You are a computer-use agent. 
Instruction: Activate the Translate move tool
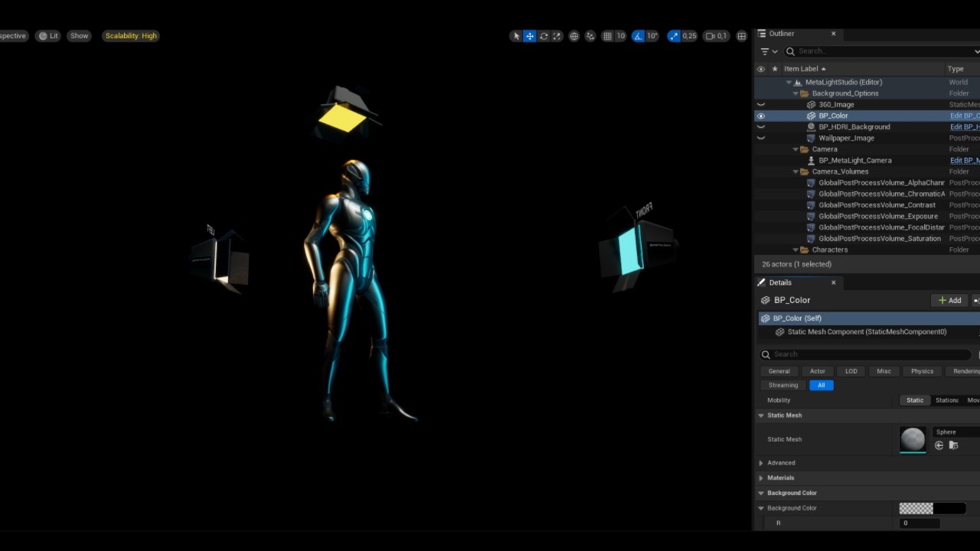pyautogui.click(x=530, y=36)
